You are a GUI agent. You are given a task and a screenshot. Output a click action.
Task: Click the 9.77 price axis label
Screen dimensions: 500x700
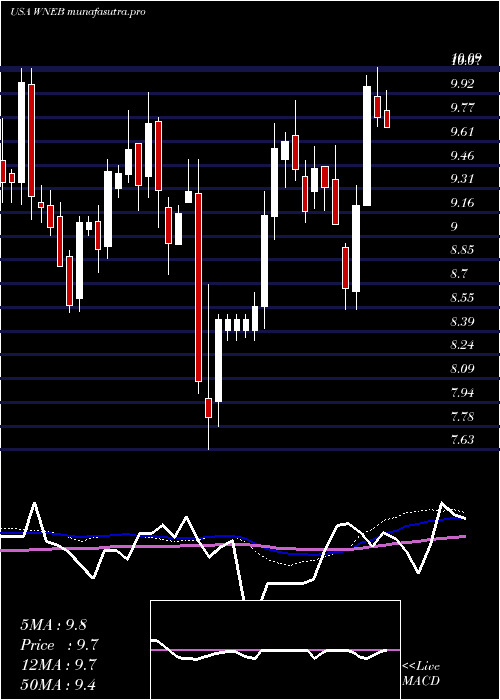click(463, 108)
